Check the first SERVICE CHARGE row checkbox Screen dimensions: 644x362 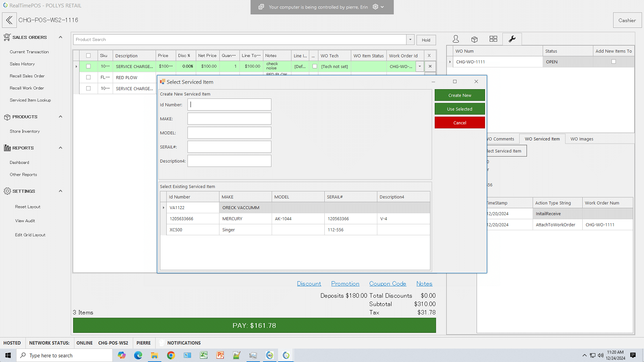tap(88, 66)
